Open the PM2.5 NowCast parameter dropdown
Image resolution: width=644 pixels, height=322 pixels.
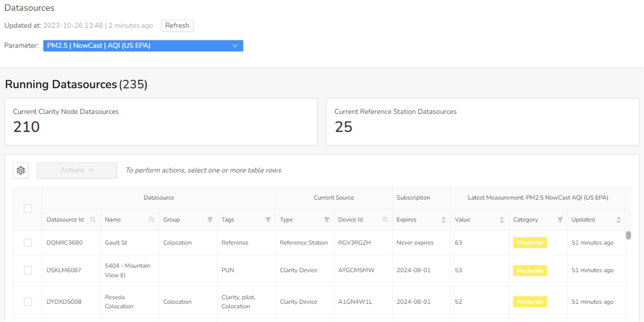(x=143, y=46)
